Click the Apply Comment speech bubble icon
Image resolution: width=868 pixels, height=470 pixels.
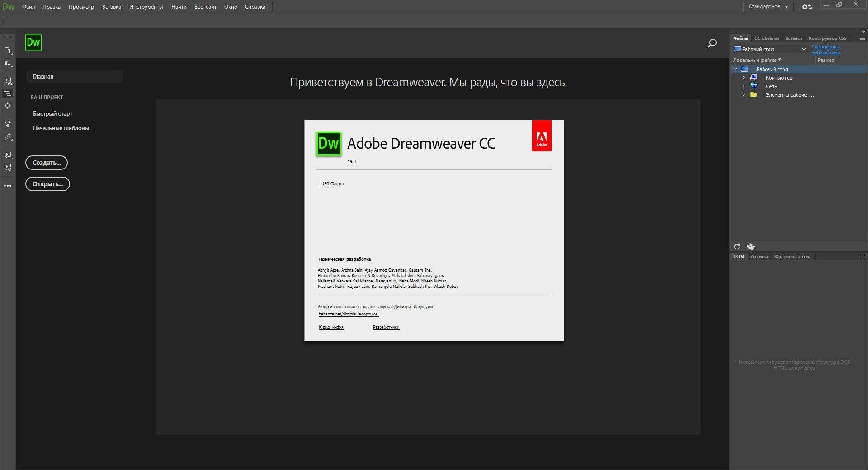click(x=8, y=155)
